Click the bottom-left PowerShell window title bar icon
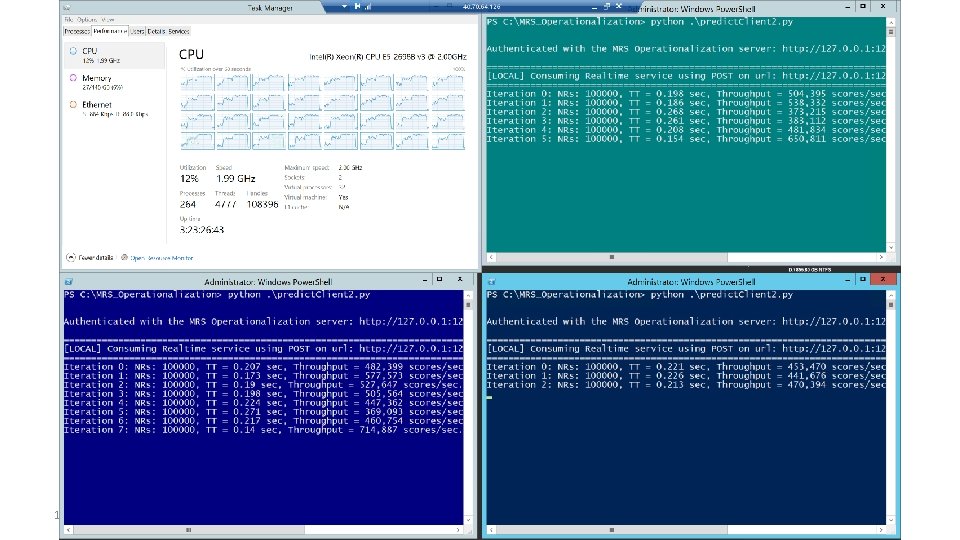960x540 pixels. click(x=69, y=282)
